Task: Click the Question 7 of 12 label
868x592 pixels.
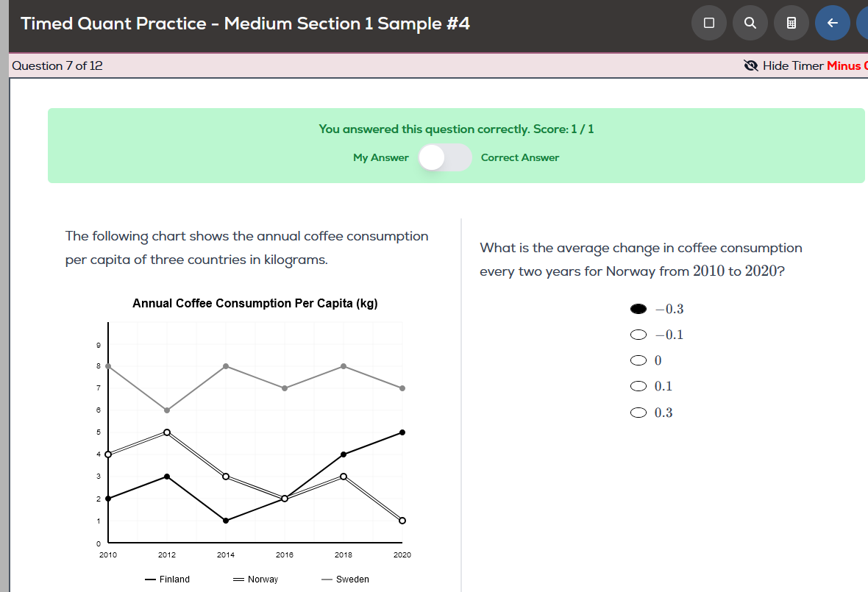Action: pyautogui.click(x=57, y=66)
